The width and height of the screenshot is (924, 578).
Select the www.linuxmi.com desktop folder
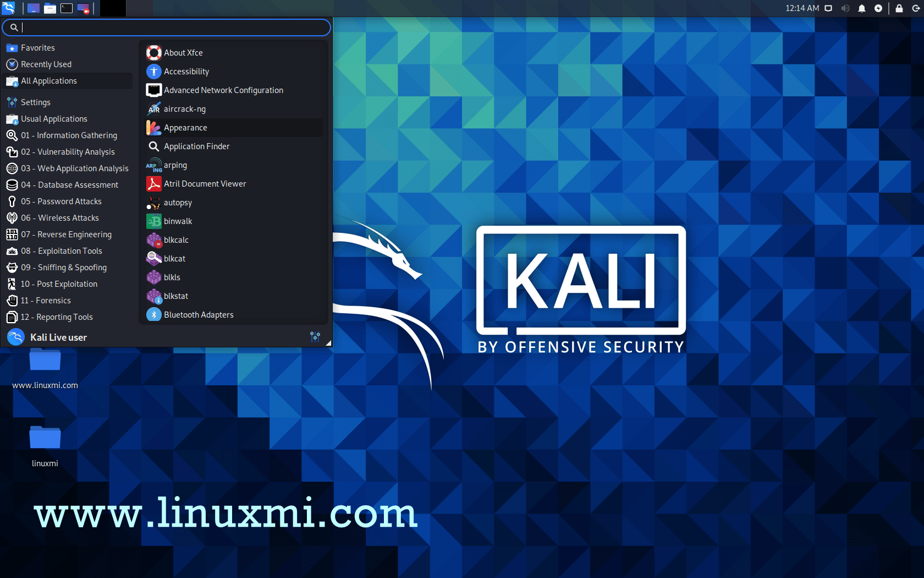click(x=45, y=369)
